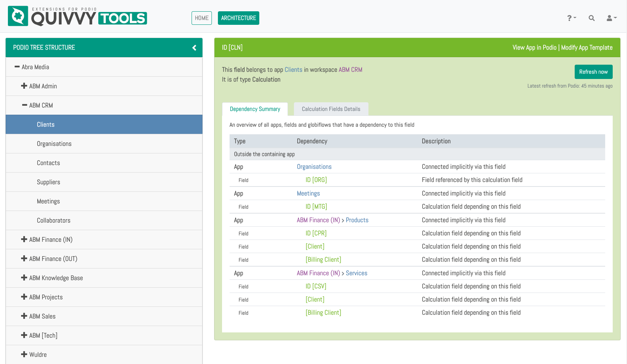Expand the ABM Projects workspace
The image size is (627, 364).
click(x=24, y=297)
